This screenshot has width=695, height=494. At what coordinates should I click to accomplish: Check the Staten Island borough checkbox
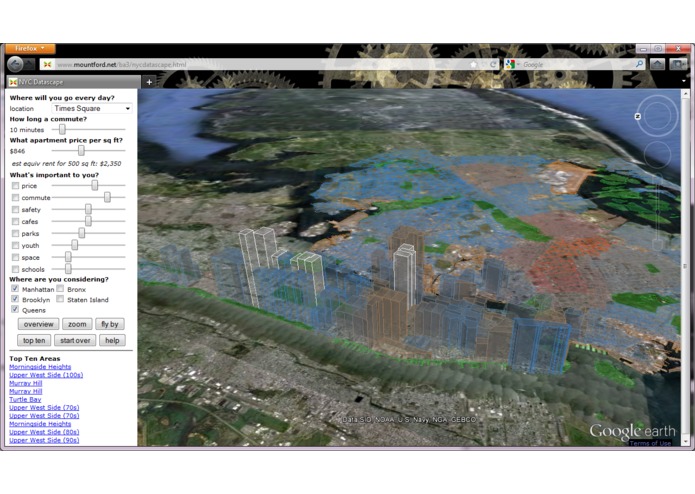[60, 300]
